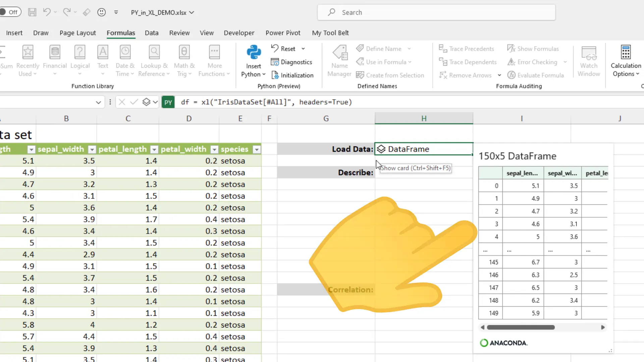
Task: Click the Anaconda logo link
Action: pyautogui.click(x=503, y=343)
